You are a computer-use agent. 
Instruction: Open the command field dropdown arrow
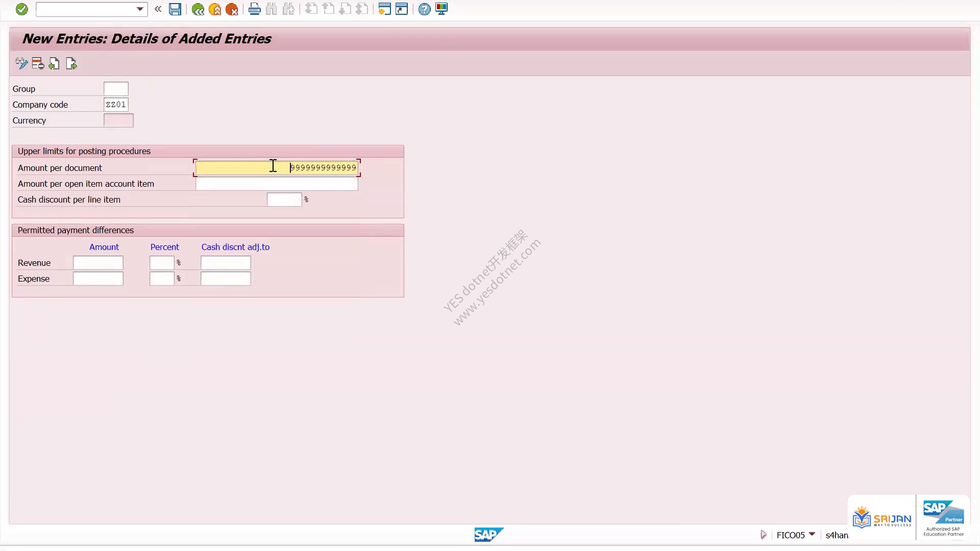(x=140, y=9)
